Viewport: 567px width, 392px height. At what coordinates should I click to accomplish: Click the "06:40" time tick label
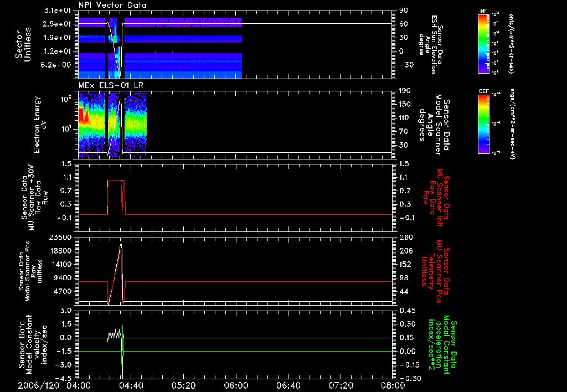(x=288, y=385)
